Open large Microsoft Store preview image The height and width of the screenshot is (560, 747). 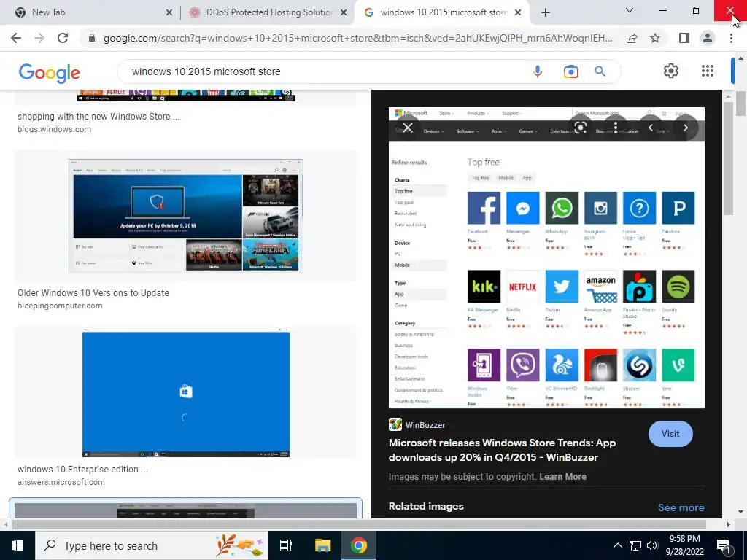click(x=546, y=257)
